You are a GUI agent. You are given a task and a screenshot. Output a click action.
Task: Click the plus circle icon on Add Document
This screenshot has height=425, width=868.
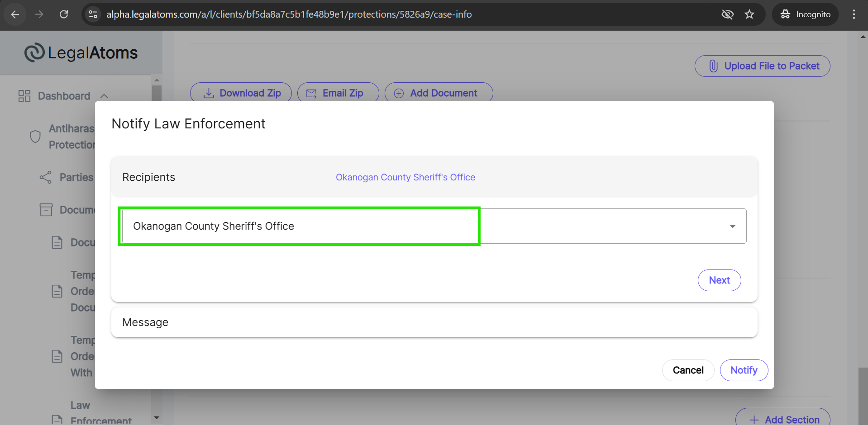399,93
